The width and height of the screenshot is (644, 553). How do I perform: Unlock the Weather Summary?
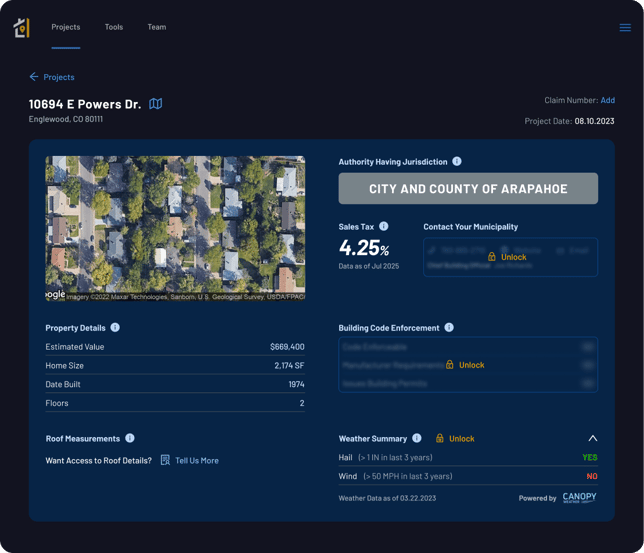pos(462,439)
